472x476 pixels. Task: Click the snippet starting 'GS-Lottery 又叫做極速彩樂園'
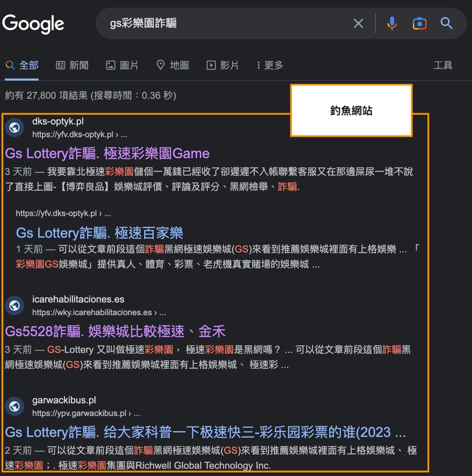pyautogui.click(x=208, y=357)
